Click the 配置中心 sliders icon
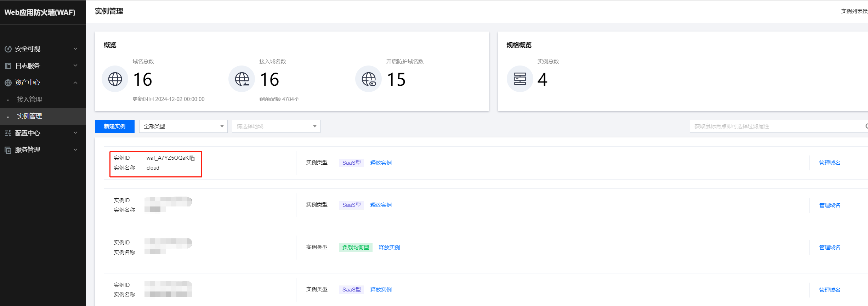 click(8, 133)
